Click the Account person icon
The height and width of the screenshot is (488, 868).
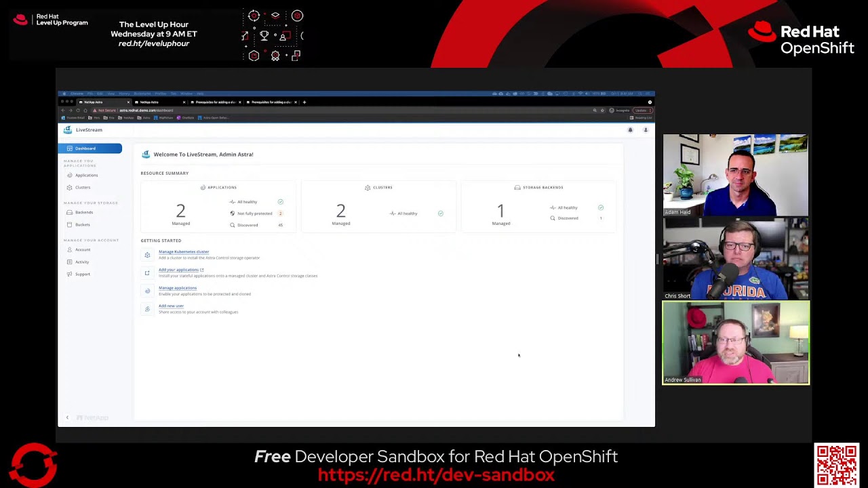pyautogui.click(x=69, y=249)
